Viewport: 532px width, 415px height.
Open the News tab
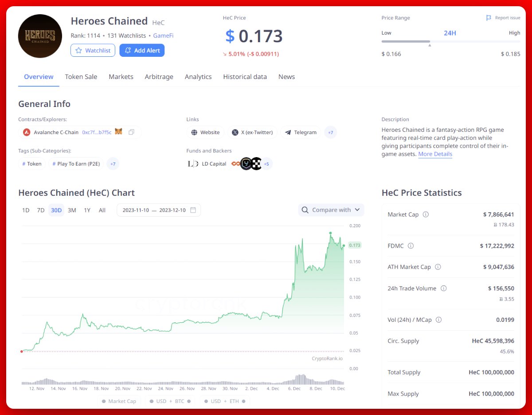click(x=286, y=77)
